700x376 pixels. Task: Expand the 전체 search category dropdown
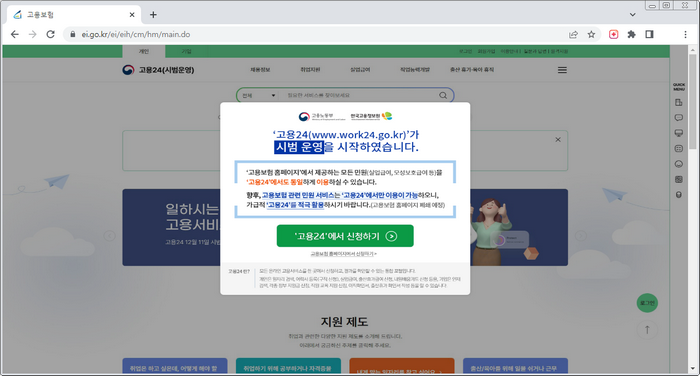259,95
